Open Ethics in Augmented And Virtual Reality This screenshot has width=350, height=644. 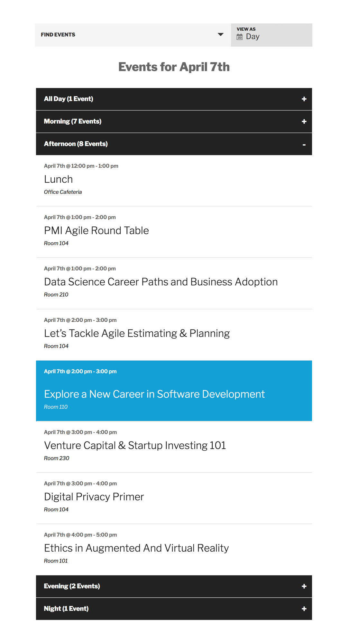(136, 548)
